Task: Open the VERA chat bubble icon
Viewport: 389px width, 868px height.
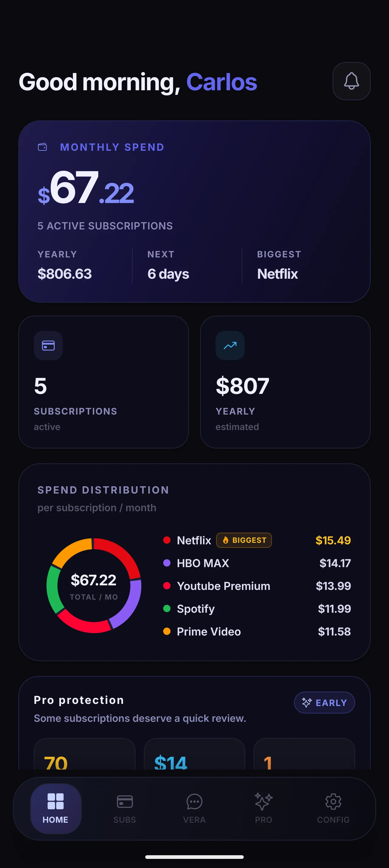Action: click(x=194, y=802)
